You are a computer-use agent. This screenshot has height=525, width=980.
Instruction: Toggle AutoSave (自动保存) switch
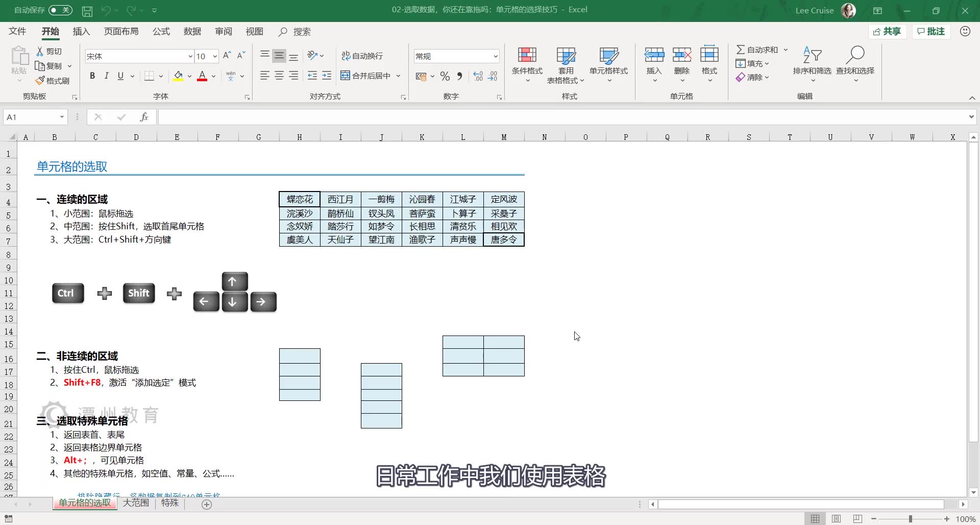pyautogui.click(x=60, y=10)
